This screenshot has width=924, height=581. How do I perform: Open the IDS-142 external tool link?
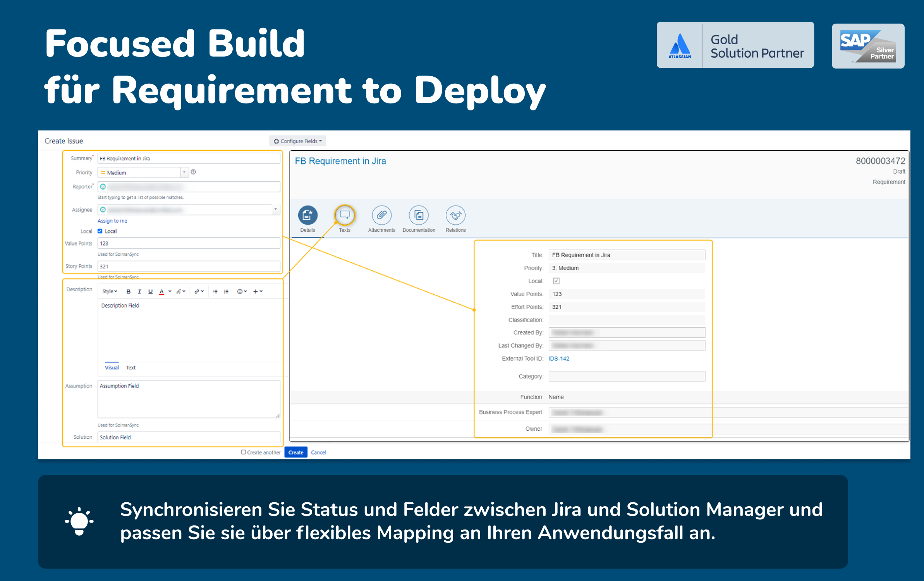[x=559, y=359]
